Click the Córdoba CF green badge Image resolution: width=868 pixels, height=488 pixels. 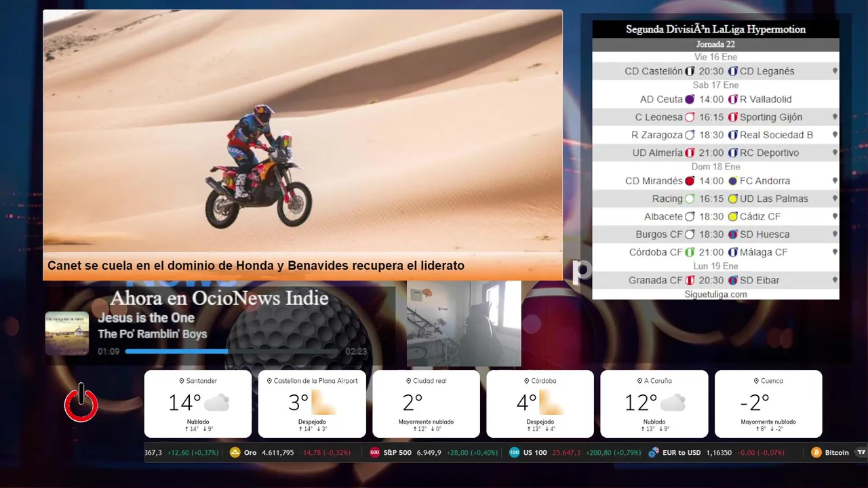pos(690,252)
